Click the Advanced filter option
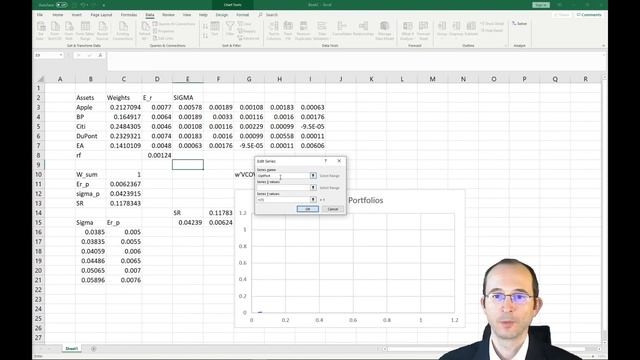The width and height of the screenshot is (640, 360). 248,38
